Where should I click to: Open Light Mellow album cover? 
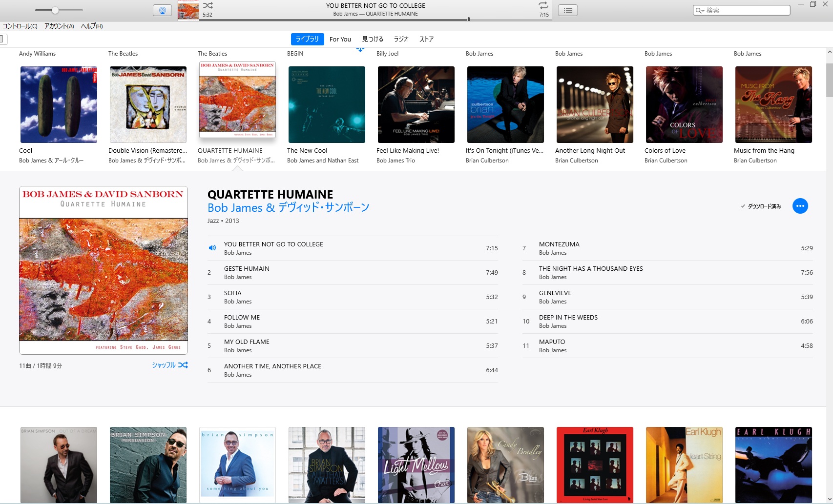416,465
